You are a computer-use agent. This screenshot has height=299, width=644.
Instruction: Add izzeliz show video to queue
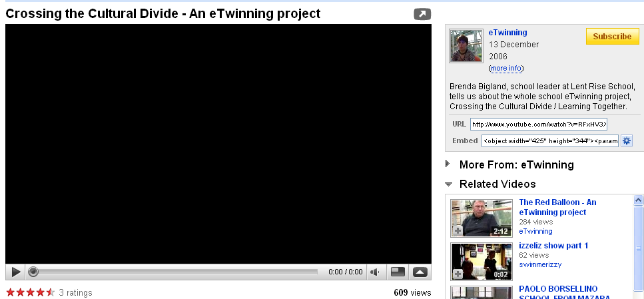tap(458, 274)
